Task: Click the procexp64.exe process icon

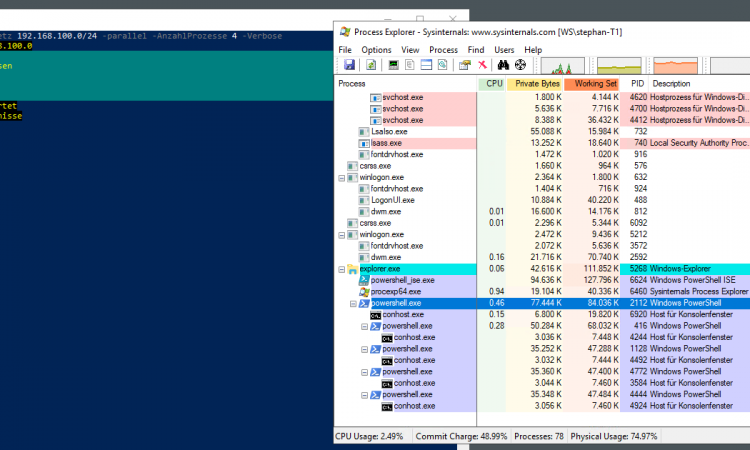Action: tap(364, 292)
